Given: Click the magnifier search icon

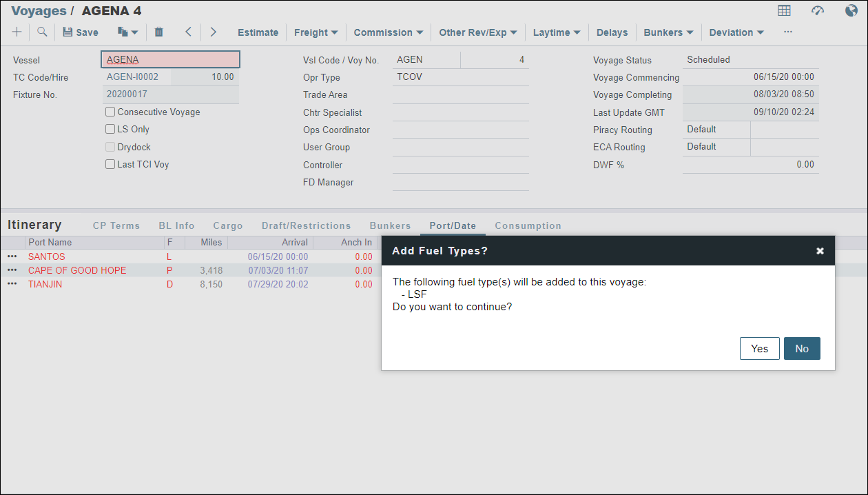Looking at the screenshot, I should [42, 32].
